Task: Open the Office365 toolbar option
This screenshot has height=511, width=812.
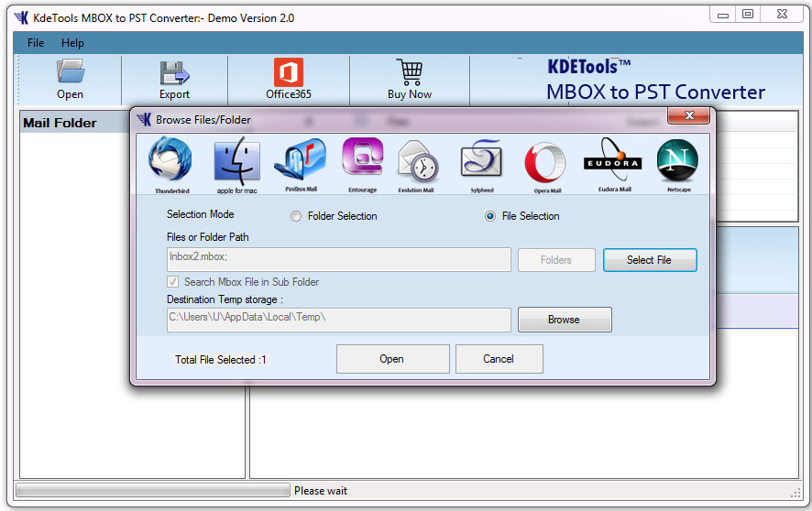Action: 288,81
